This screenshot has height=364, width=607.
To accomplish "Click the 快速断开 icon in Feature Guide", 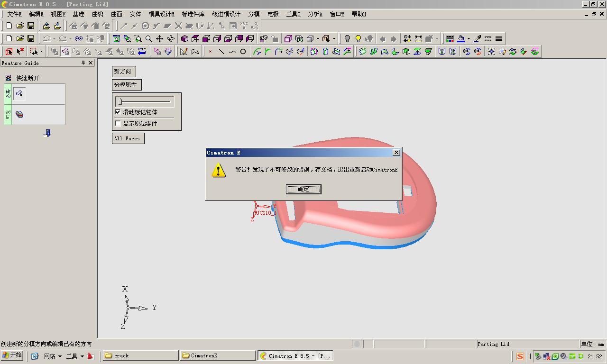I will click(8, 78).
